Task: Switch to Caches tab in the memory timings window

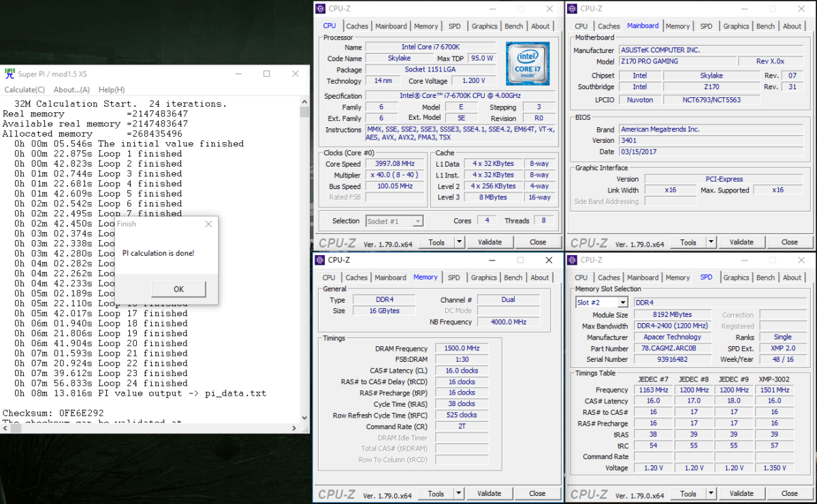Action: click(x=356, y=278)
